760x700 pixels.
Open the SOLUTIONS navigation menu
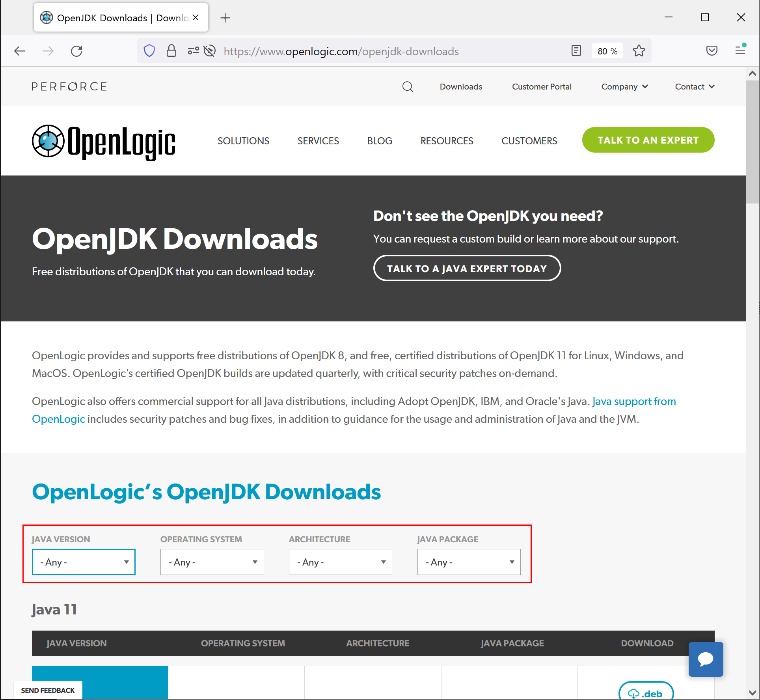[243, 141]
